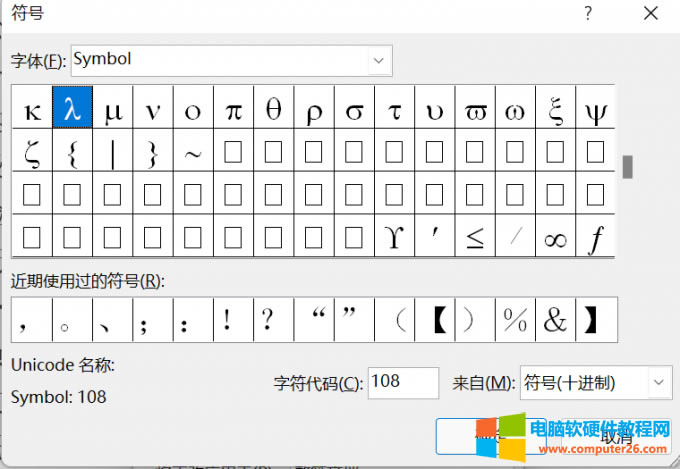Choose the theta θ symbol
This screenshot has height=469, width=680.
(x=274, y=110)
